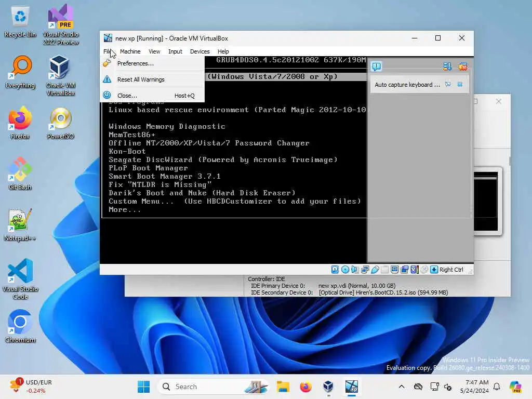Select PLoP Boot Manager entry
Viewport: 532px width, 399px height.
(148, 168)
